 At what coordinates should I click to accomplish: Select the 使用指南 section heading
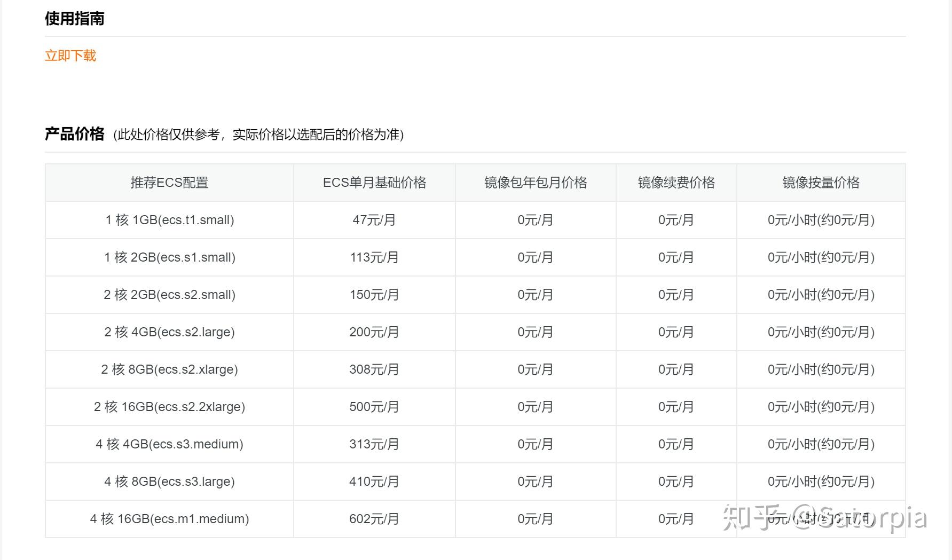tap(74, 19)
